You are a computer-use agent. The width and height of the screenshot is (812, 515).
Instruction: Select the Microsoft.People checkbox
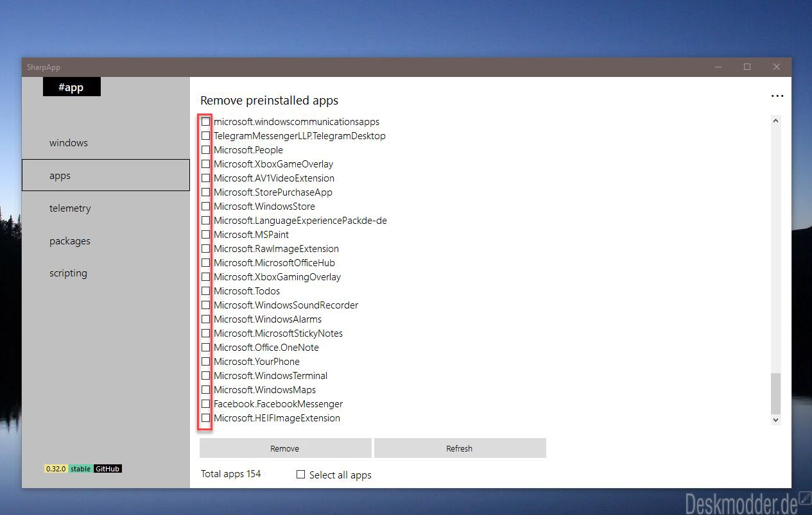point(205,149)
